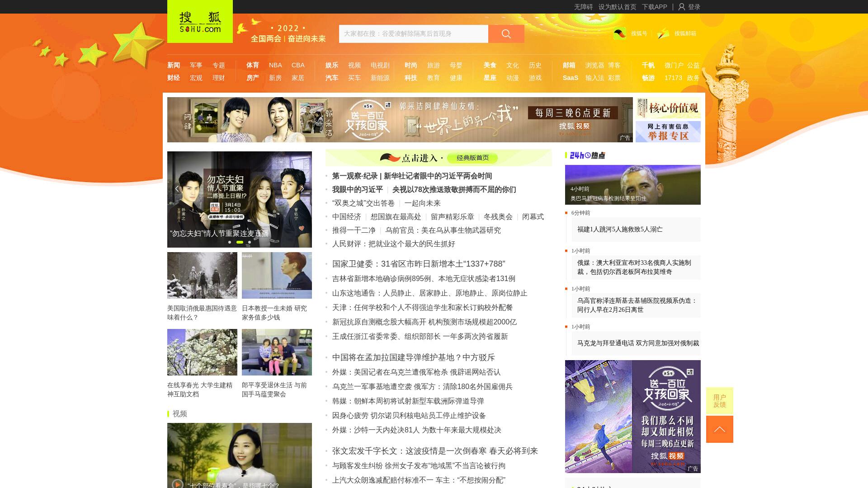Image resolution: width=868 pixels, height=488 pixels.
Task: Open headline 吉林省新增本地确诊病例895例
Action: [424, 279]
